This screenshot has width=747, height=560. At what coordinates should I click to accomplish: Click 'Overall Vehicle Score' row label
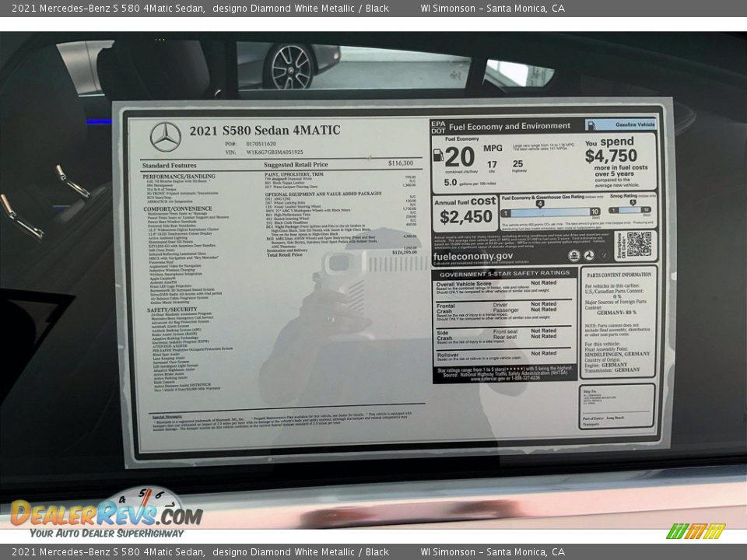point(464,284)
